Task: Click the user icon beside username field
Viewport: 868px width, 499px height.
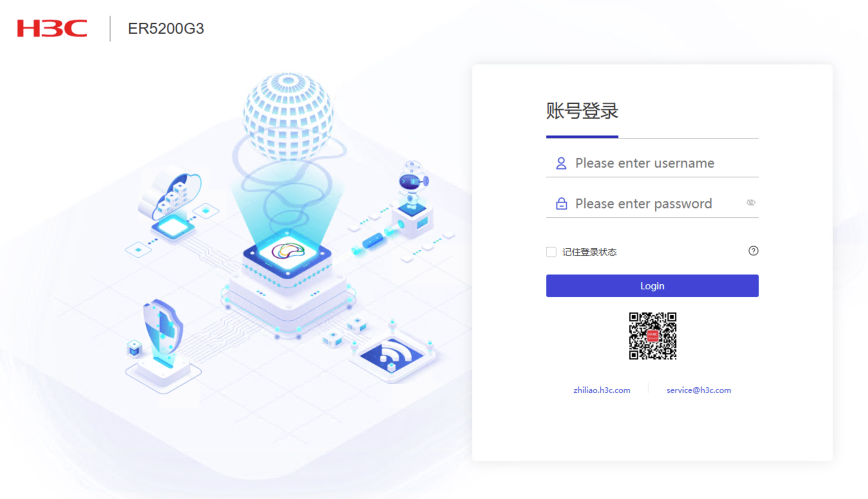Action: pyautogui.click(x=561, y=163)
